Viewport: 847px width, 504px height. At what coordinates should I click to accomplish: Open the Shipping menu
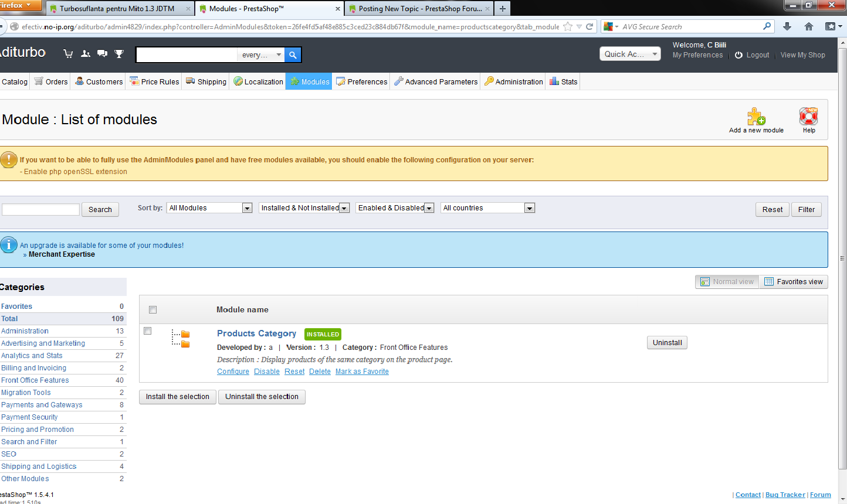pos(206,81)
